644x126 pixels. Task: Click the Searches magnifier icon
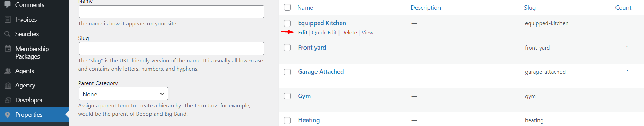point(8,34)
